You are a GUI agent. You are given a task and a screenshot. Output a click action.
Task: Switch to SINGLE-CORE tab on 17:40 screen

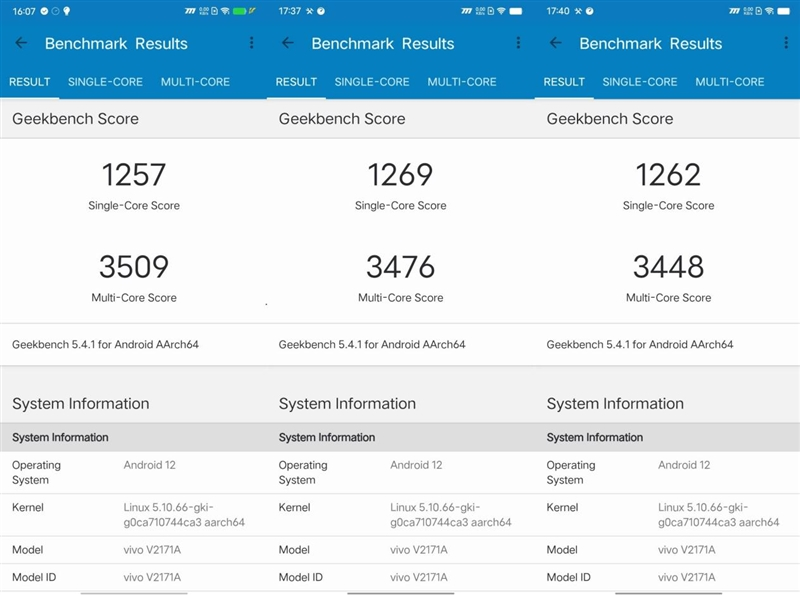pyautogui.click(x=640, y=82)
